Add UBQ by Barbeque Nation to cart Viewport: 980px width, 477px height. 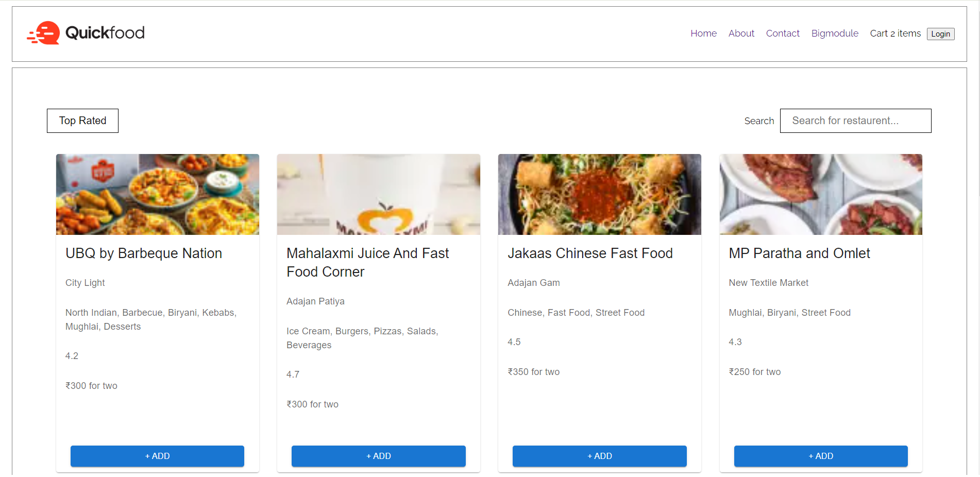pos(157,456)
